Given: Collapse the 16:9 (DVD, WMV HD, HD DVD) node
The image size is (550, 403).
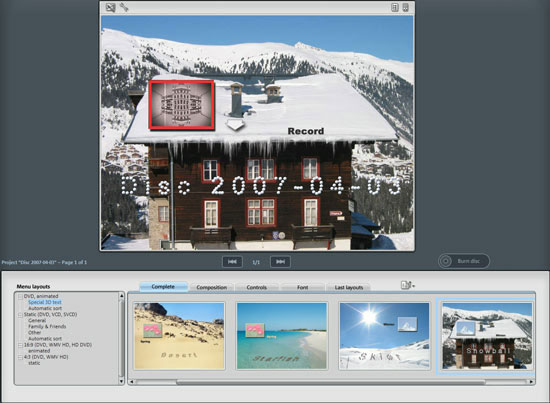Looking at the screenshot, I should (20, 345).
